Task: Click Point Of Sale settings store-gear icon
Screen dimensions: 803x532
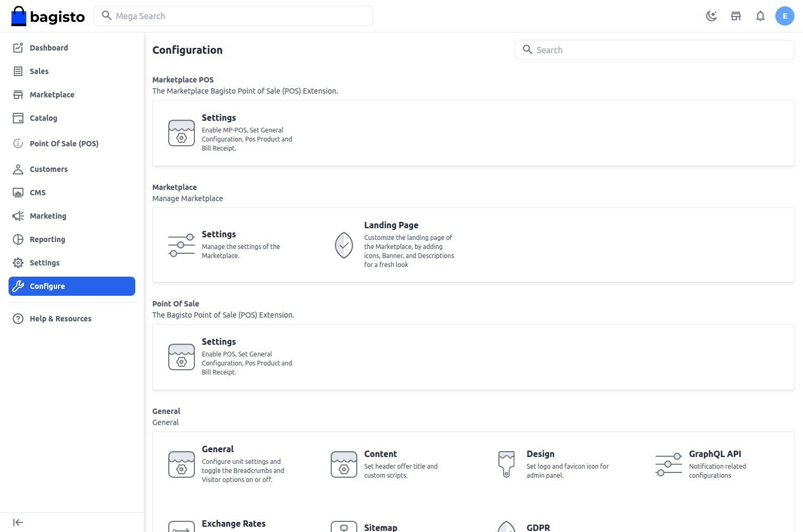Action: pos(182,357)
